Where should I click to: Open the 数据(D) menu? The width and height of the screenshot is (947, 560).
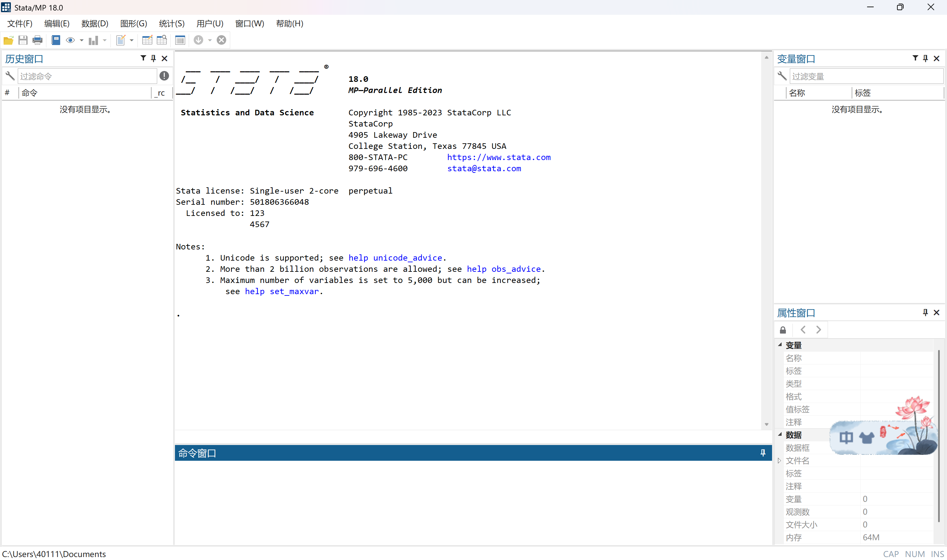[x=95, y=23]
